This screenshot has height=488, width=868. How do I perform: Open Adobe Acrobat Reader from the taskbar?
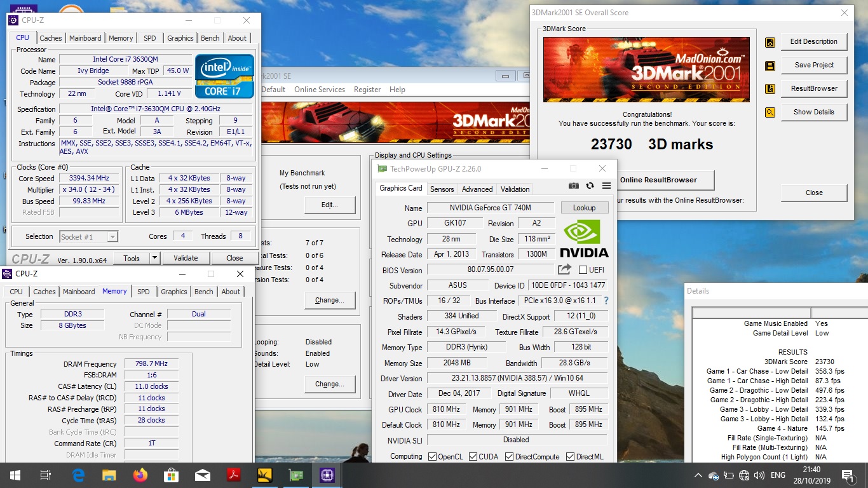coord(233,475)
